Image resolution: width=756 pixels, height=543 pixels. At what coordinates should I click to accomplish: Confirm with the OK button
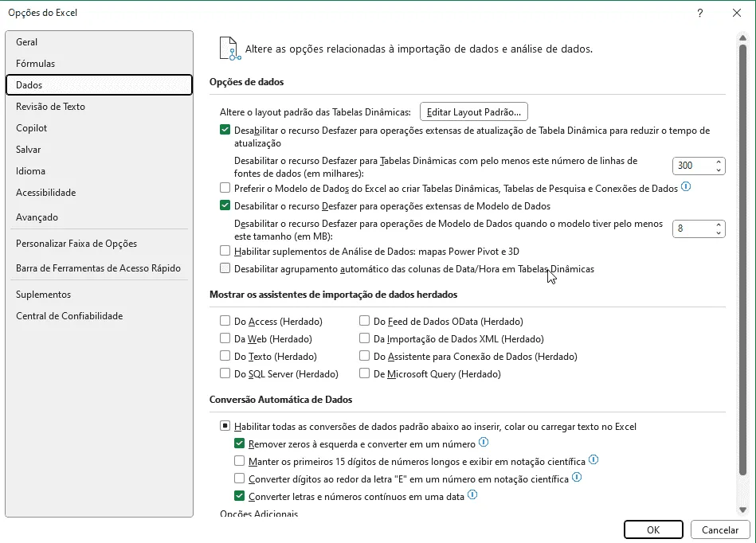click(x=653, y=529)
